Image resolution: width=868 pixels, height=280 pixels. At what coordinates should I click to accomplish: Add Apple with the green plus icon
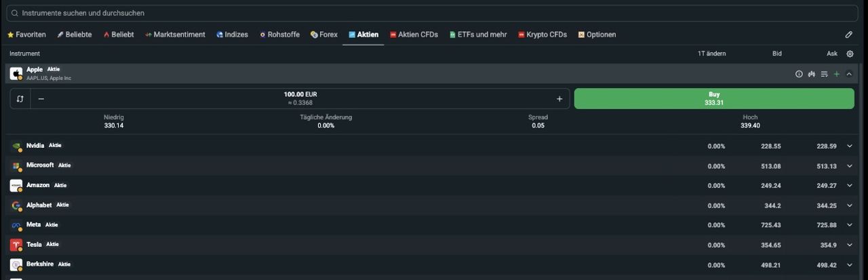tap(837, 74)
